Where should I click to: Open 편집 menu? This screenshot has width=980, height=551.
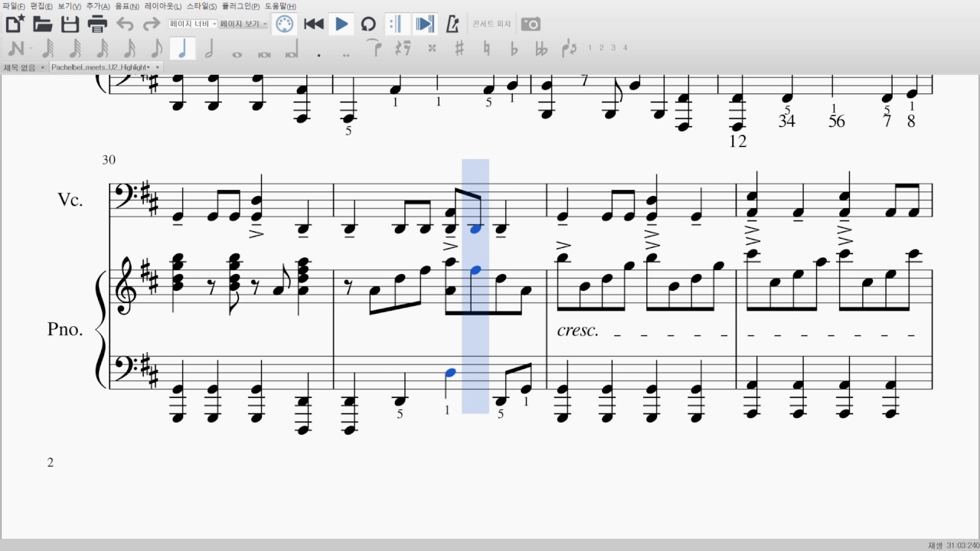pyautogui.click(x=41, y=6)
